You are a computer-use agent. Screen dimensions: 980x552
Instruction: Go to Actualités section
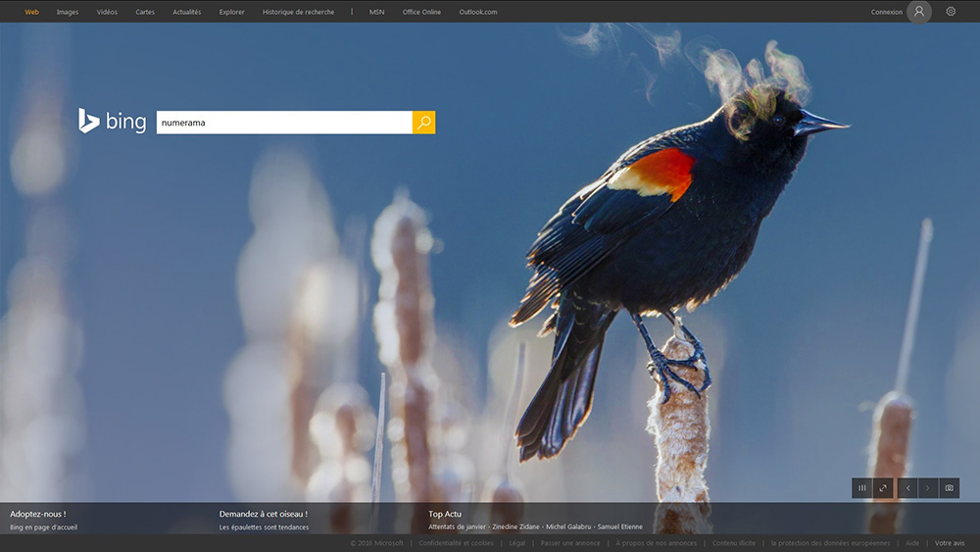coord(187,12)
